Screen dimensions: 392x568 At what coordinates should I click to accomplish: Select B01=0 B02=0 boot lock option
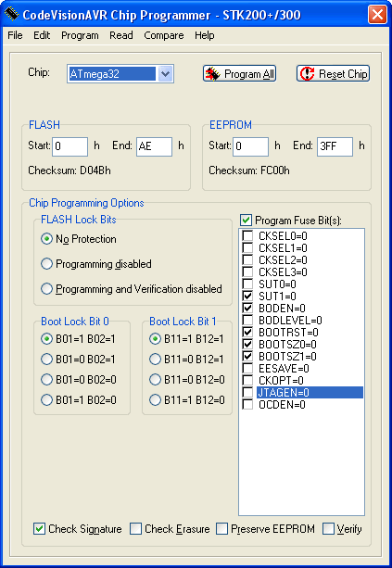click(x=46, y=379)
